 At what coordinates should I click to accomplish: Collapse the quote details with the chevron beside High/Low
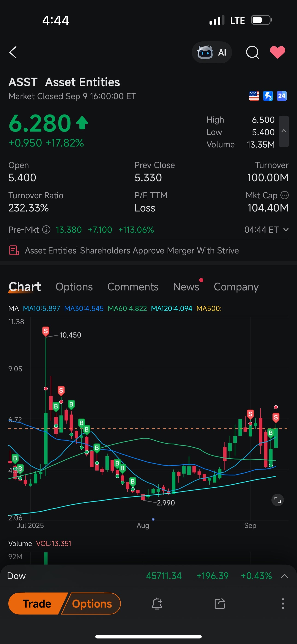(x=284, y=131)
